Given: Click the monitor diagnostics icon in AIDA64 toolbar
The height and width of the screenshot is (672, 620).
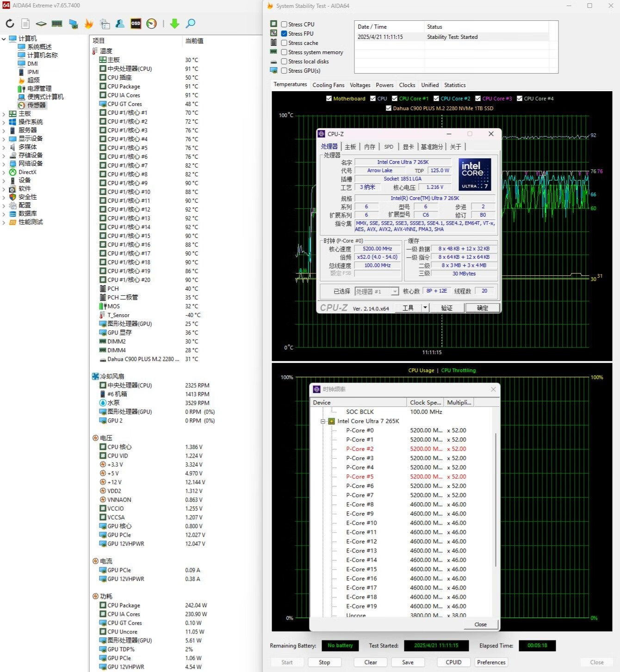Looking at the screenshot, I should [73, 24].
